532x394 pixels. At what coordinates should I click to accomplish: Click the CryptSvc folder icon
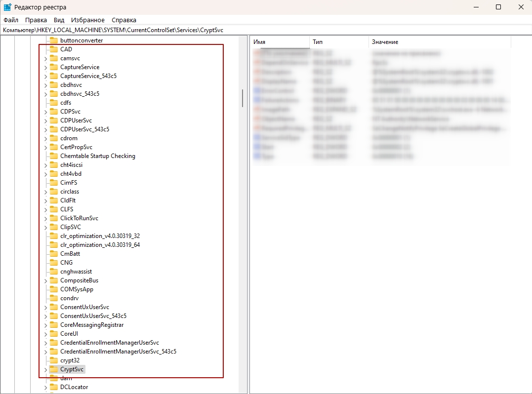54,369
